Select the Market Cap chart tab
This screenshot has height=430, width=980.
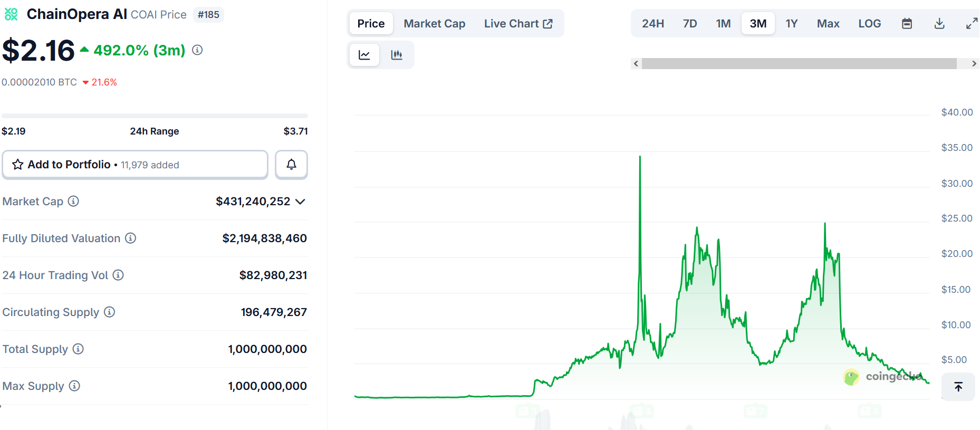[x=435, y=24]
